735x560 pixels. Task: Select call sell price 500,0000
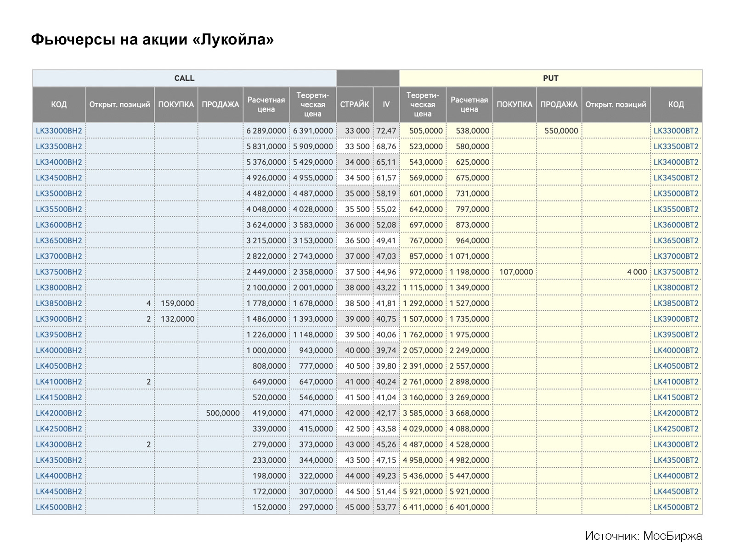click(223, 413)
